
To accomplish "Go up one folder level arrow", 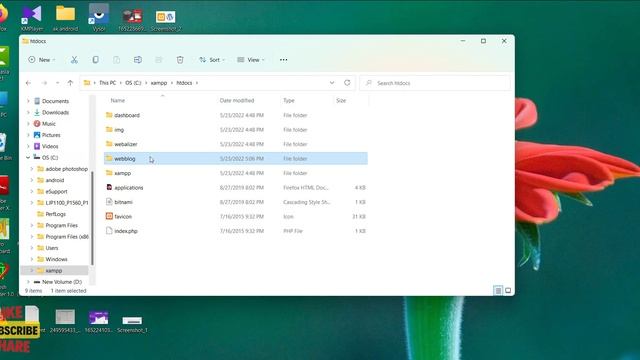I will pyautogui.click(x=70, y=83).
